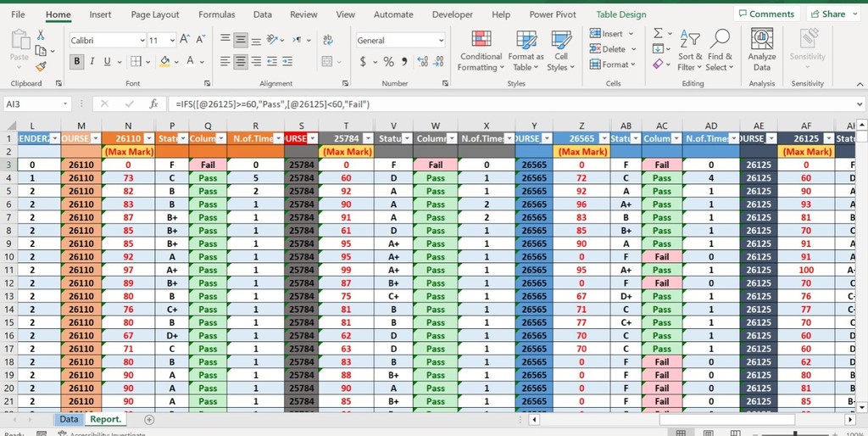The height and width of the screenshot is (436, 868).
Task: Switch to the Table Design tab
Action: pos(621,15)
